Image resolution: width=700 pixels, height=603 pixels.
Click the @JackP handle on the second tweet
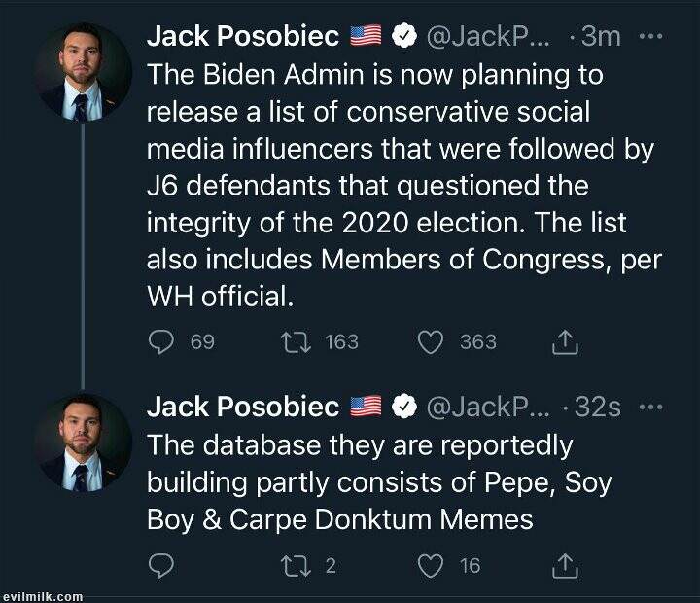488,407
